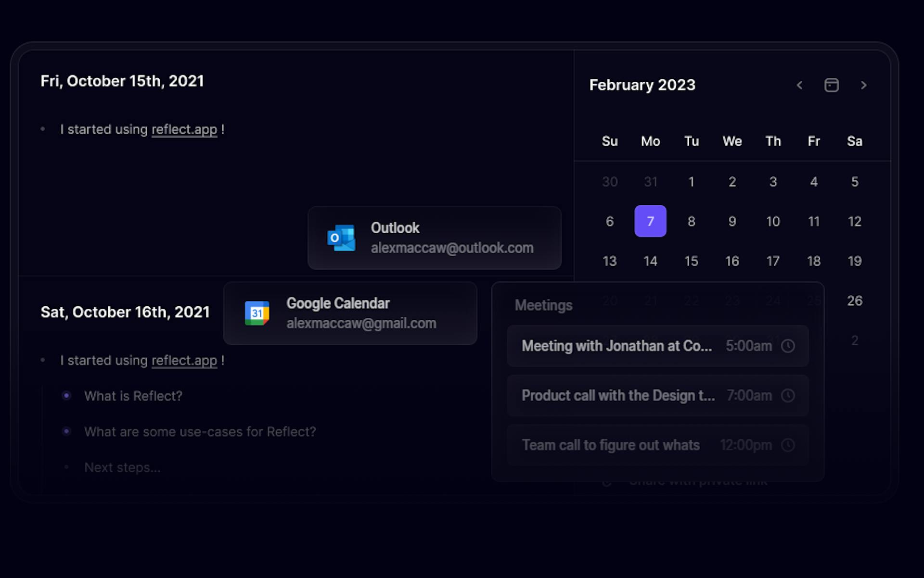Jump to today via calendar icon

(831, 85)
